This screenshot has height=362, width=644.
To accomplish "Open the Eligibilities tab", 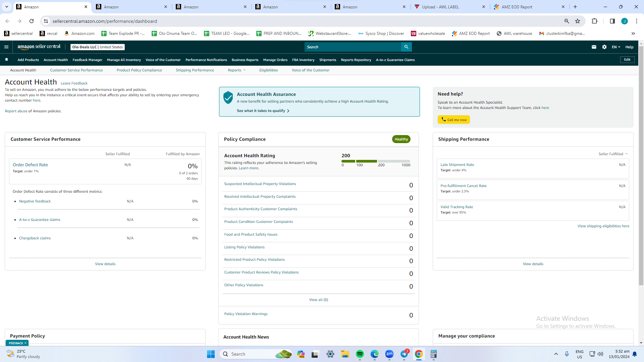I will click(269, 70).
